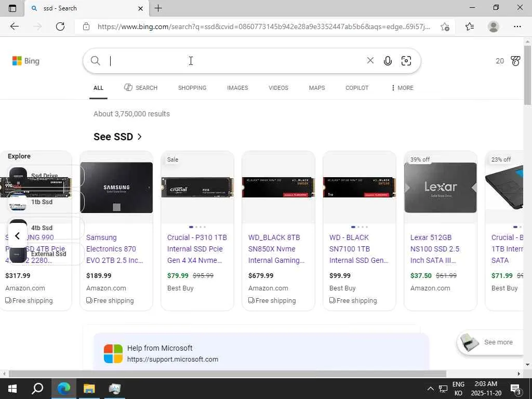Click the $679.99 WD_BLACK price
Screen dimensions: 532x399
point(261,275)
